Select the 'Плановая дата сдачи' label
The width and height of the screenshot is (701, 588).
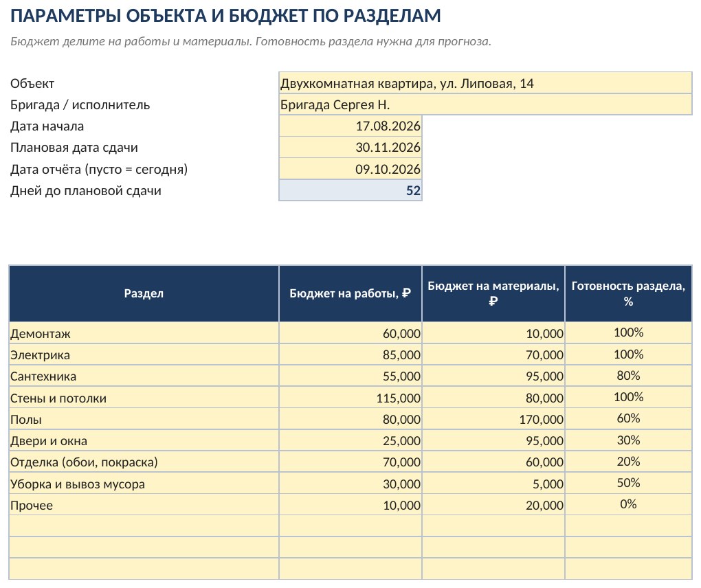[x=74, y=148]
